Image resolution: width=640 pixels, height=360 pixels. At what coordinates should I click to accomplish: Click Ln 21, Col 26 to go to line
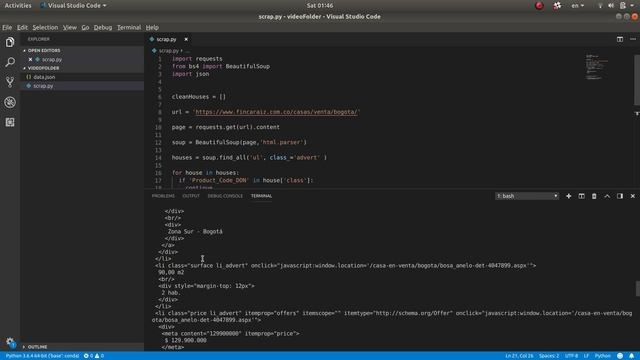[519, 356]
